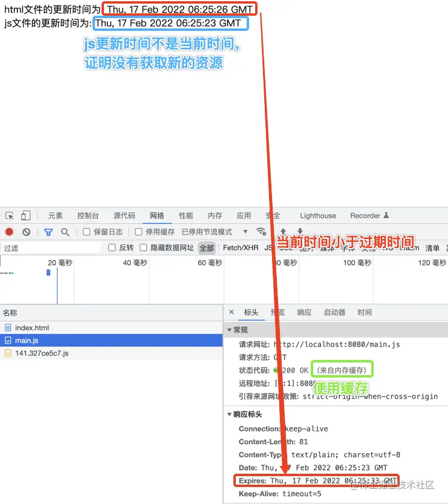Open the 启动器 details tab
This screenshot has width=448, height=504.
[x=334, y=312]
